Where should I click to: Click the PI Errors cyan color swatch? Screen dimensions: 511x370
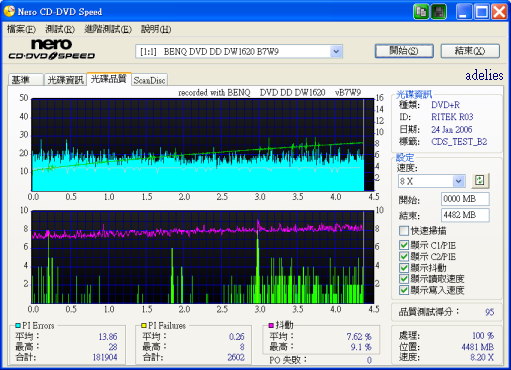(x=18, y=325)
